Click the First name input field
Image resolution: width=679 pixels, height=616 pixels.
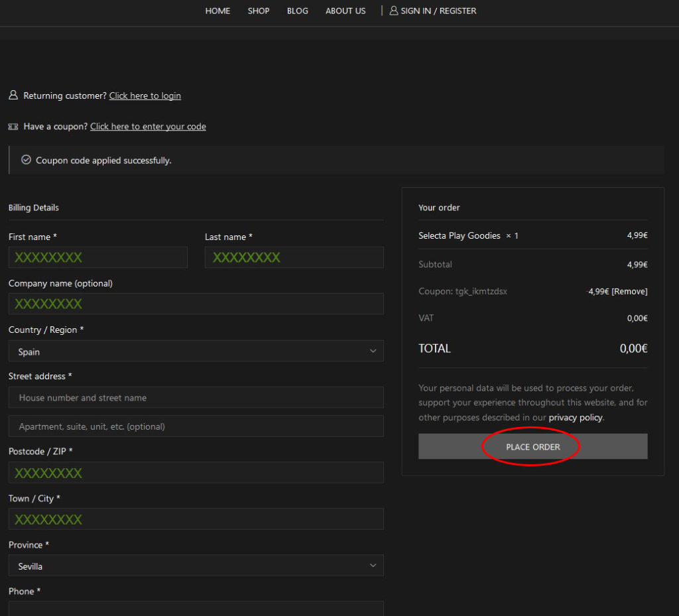(x=98, y=257)
